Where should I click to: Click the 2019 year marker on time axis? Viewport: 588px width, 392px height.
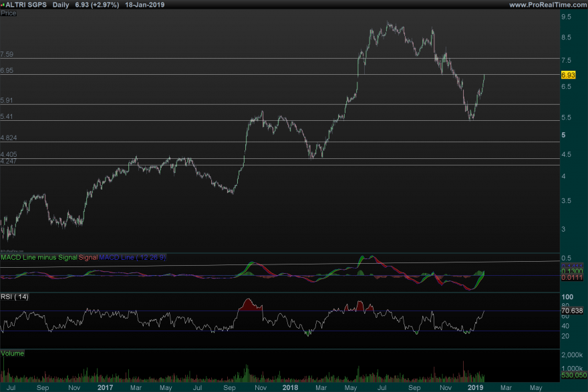[474, 387]
